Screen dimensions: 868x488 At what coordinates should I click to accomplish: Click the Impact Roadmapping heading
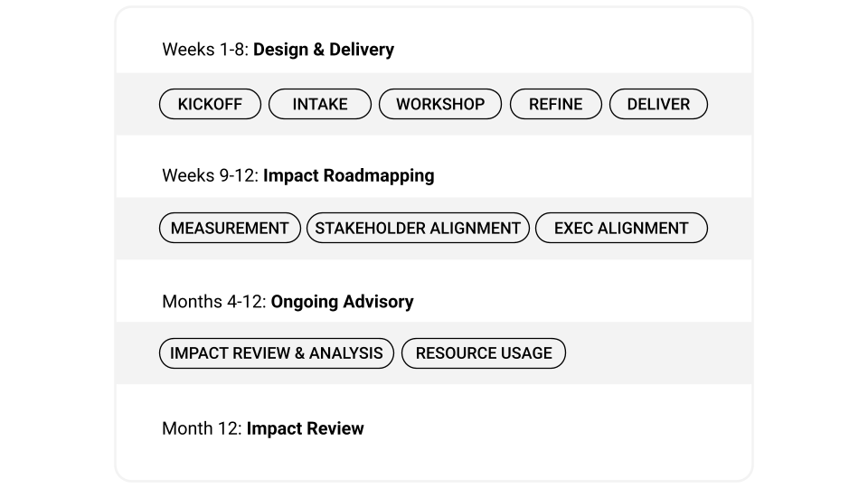point(348,175)
